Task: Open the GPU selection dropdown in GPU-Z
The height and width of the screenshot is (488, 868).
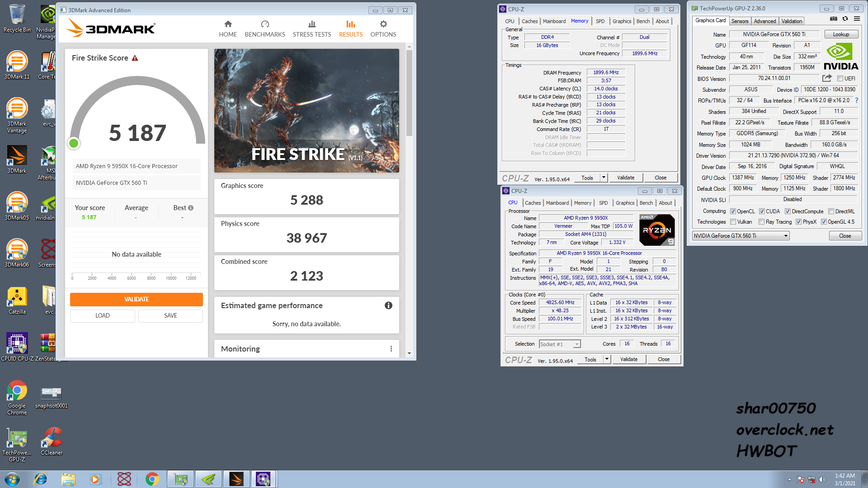Action: click(741, 236)
